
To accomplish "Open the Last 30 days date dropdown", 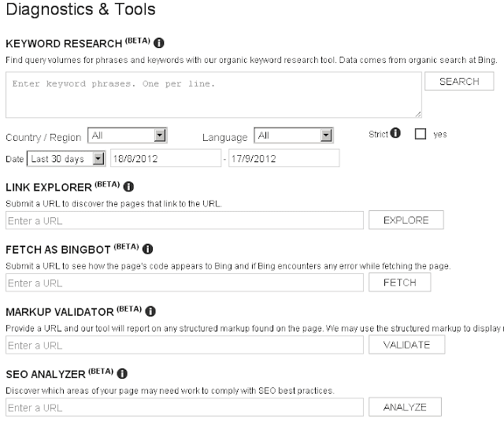I will click(66, 158).
